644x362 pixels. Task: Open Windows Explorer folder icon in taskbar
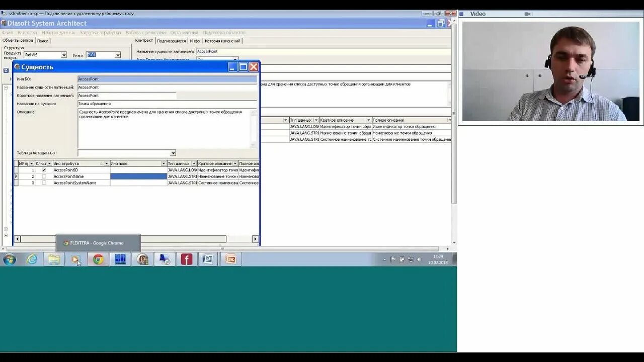click(54, 259)
